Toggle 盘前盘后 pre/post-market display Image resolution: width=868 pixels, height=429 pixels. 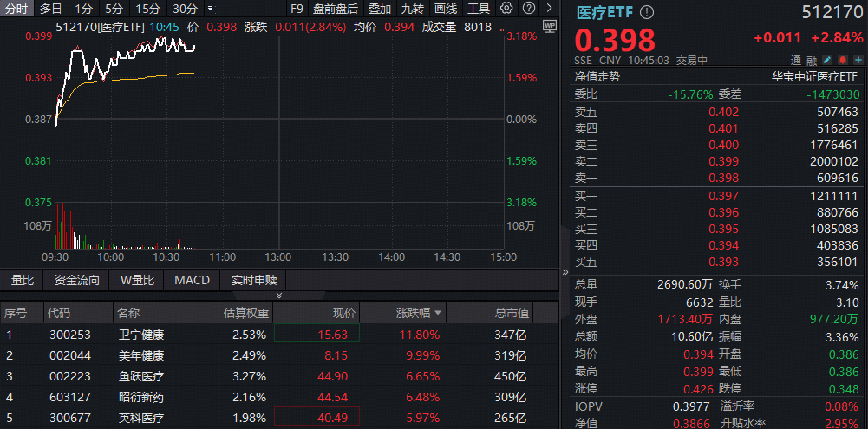(336, 9)
